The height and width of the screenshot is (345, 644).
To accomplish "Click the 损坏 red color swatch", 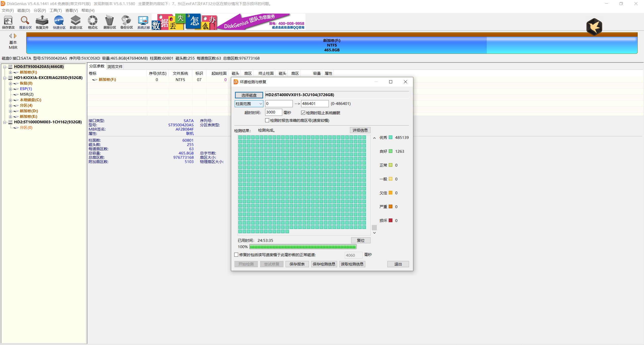I will (390, 220).
